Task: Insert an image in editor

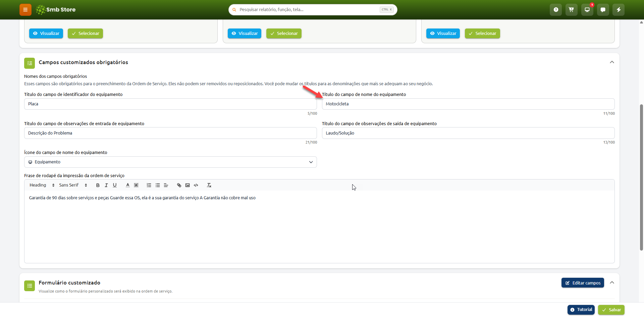Action: [187, 185]
